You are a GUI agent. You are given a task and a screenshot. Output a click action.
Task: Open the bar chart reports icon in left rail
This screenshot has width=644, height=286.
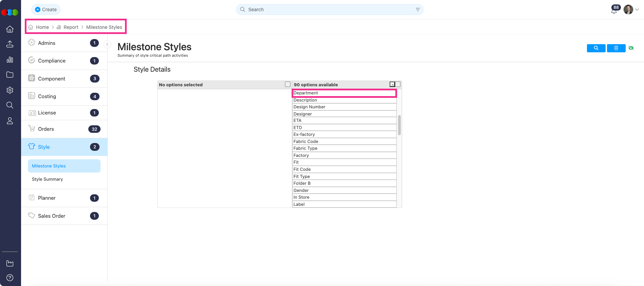(10, 60)
